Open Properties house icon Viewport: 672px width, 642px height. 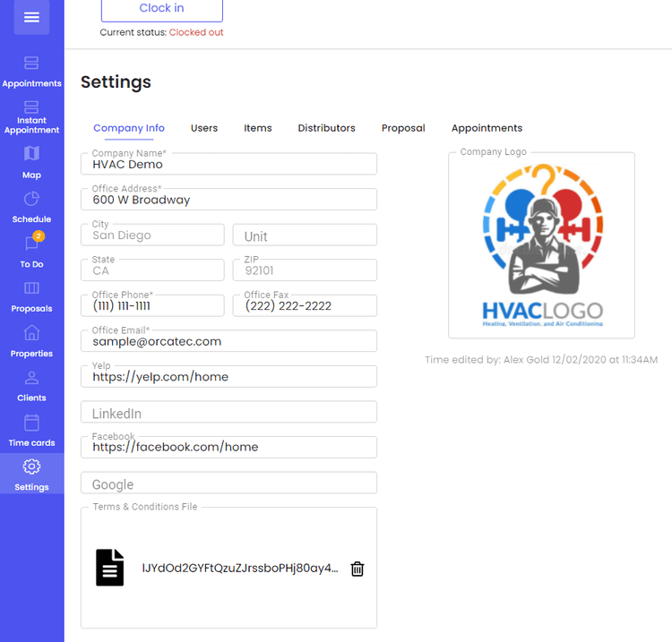31,333
